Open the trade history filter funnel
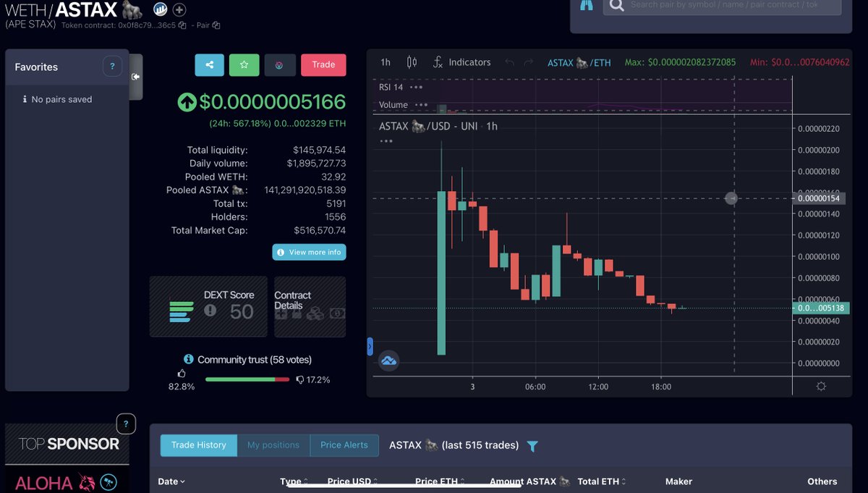This screenshot has width=868, height=493. click(532, 447)
